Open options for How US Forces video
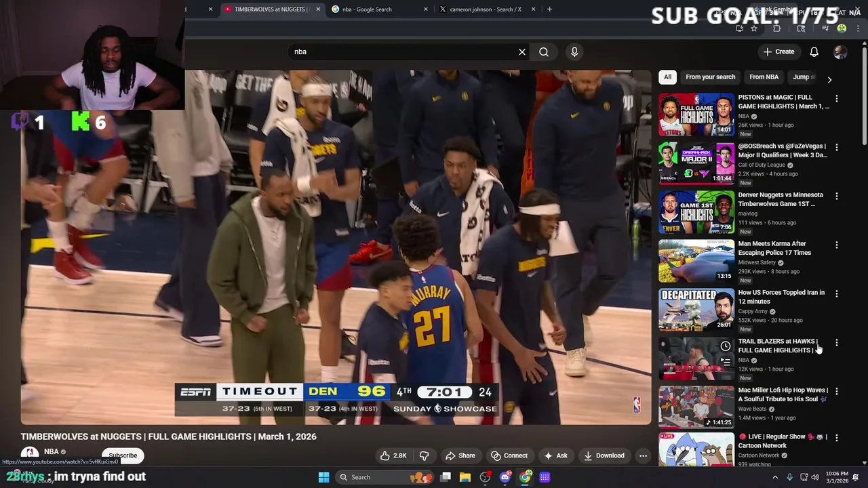 [x=836, y=293]
